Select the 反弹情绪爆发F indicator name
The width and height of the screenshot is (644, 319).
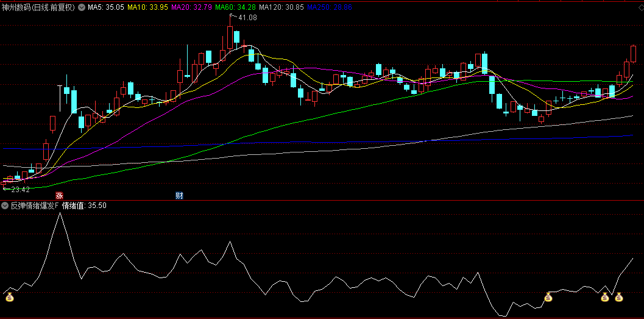pos(35,206)
